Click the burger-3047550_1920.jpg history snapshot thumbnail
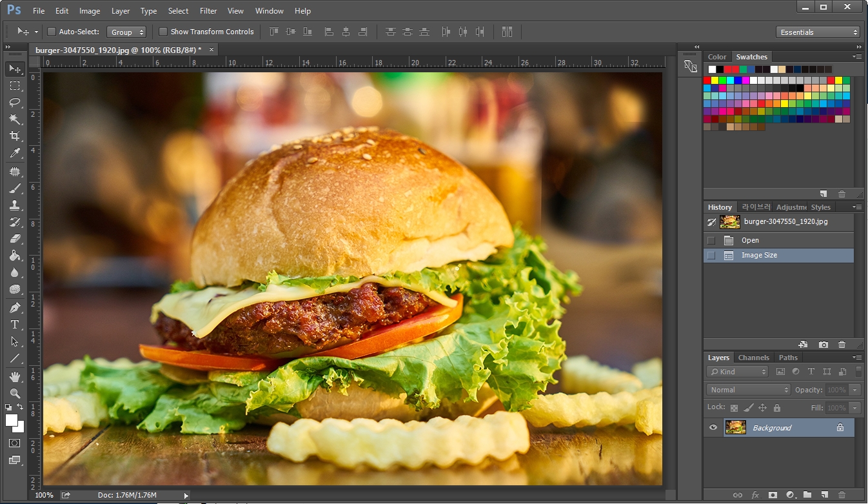Image resolution: width=868 pixels, height=504 pixels. [x=730, y=221]
